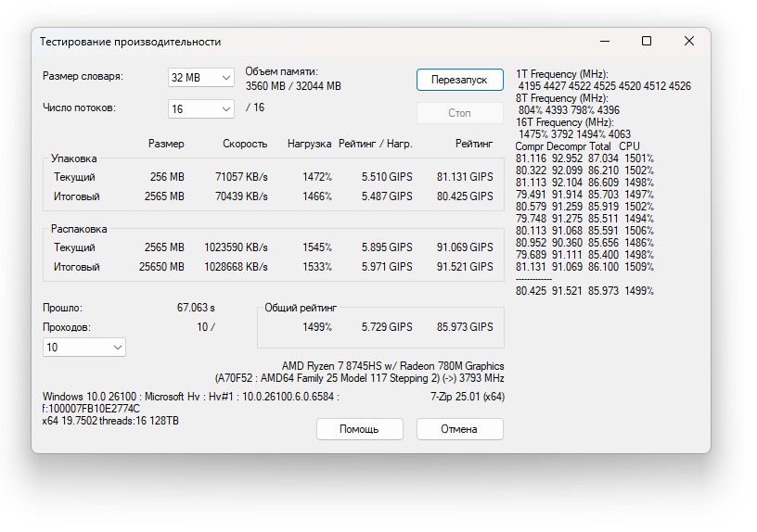Close the benchmark dialog with X
The width and height of the screenshot is (757, 532).
coord(689,42)
